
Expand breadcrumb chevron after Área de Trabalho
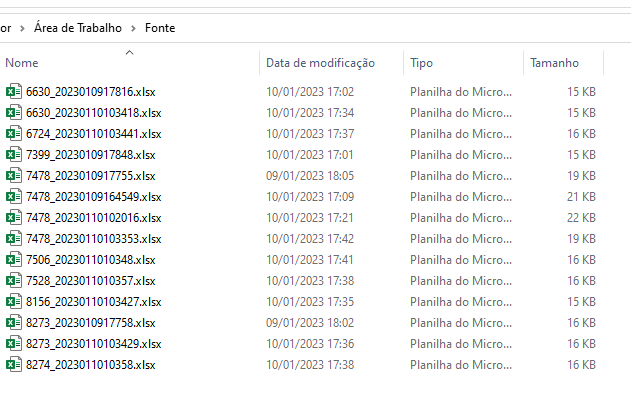coord(133,28)
